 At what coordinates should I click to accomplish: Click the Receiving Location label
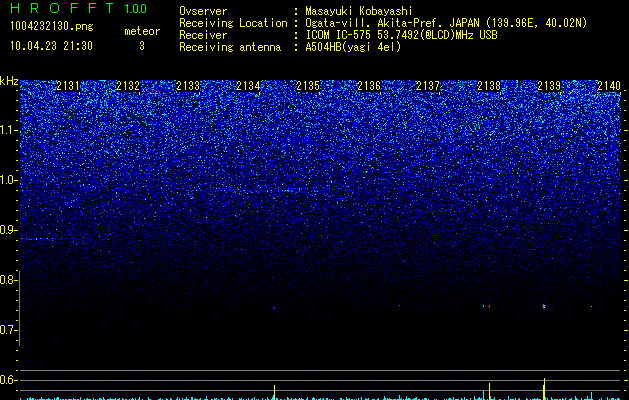(x=233, y=23)
